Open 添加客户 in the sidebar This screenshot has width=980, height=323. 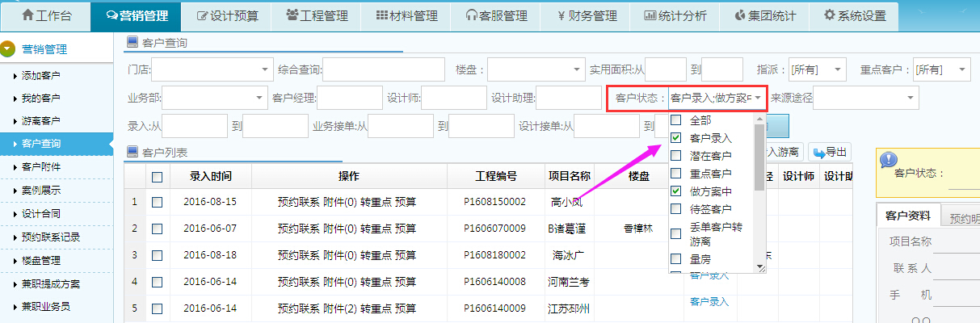41,76
